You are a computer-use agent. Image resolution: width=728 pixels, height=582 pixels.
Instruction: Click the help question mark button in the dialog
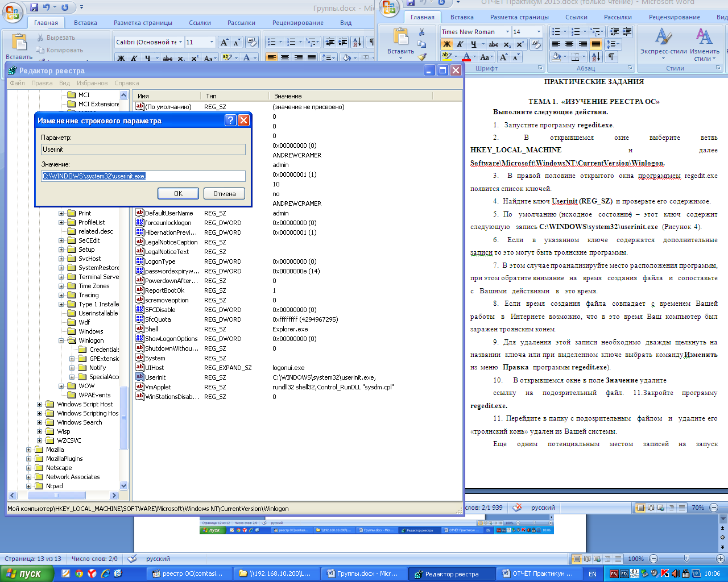(x=230, y=120)
